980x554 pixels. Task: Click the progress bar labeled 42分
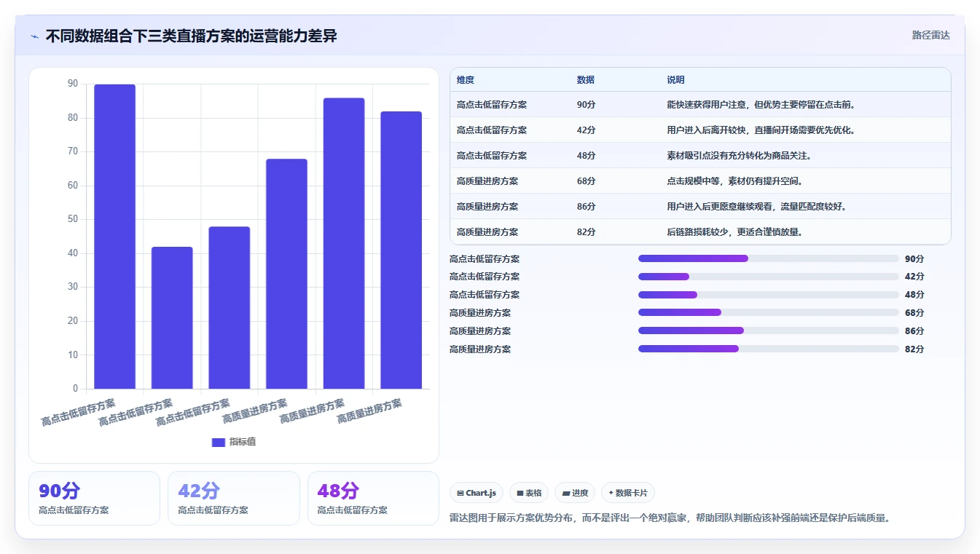coord(769,277)
